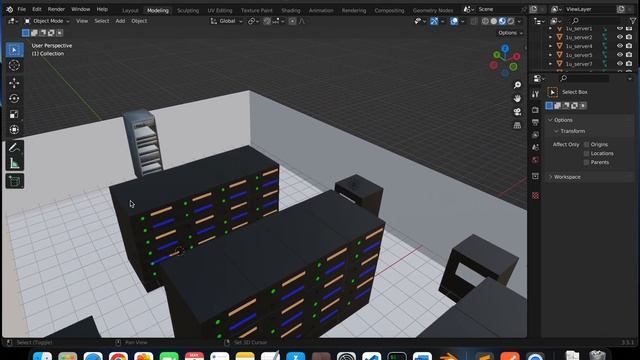640x360 pixels.
Task: Open the pivot point dropdown
Action: click(253, 21)
